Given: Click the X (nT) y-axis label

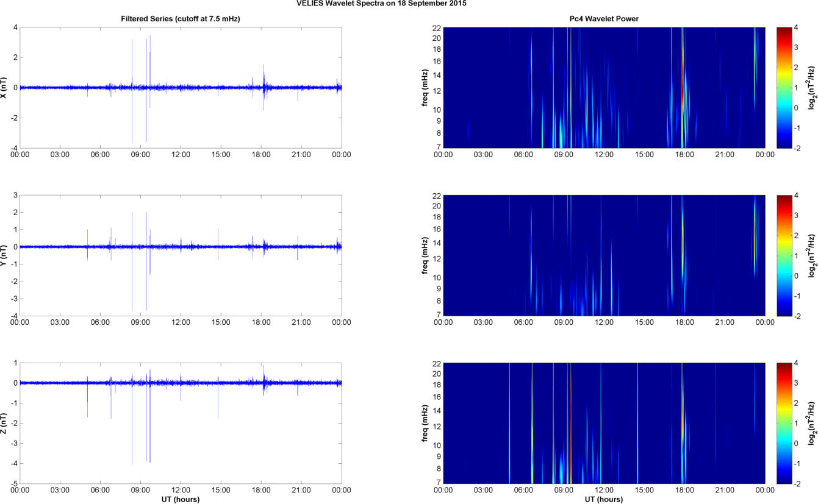Looking at the screenshot, I should coord(4,87).
